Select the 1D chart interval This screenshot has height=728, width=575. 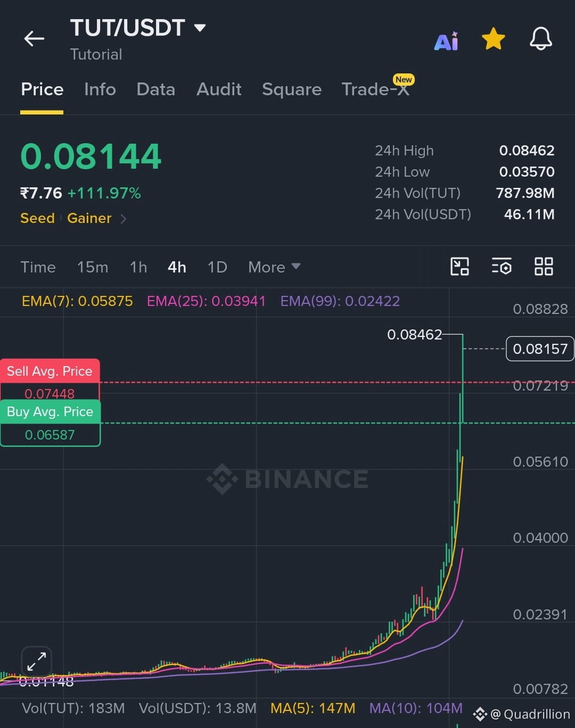point(217,267)
